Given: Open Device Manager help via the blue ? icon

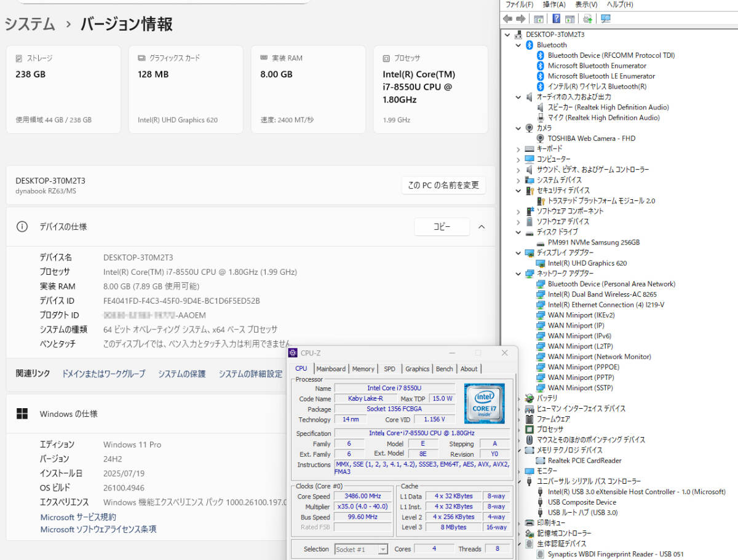Looking at the screenshot, I should [557, 18].
